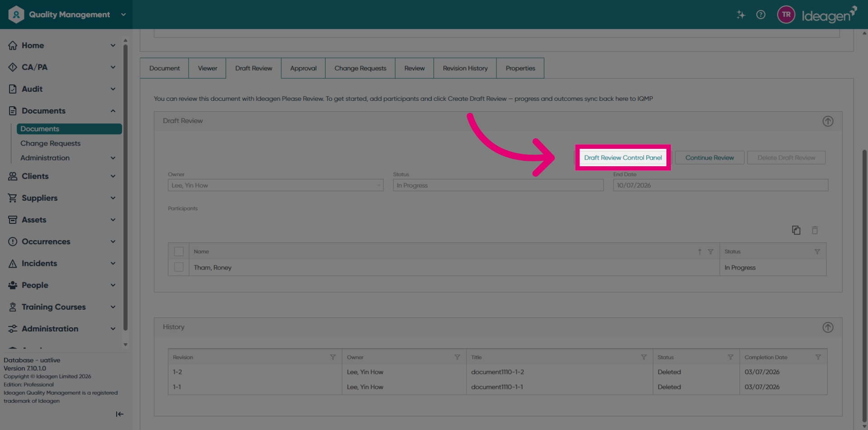Select the Draft Review tab

254,68
